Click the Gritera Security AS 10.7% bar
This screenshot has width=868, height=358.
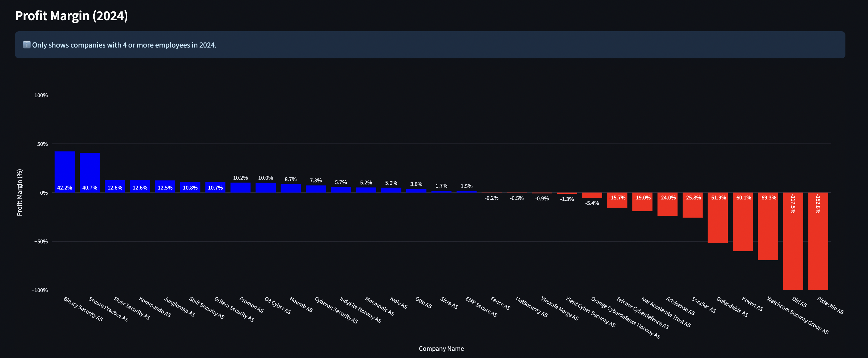point(215,187)
